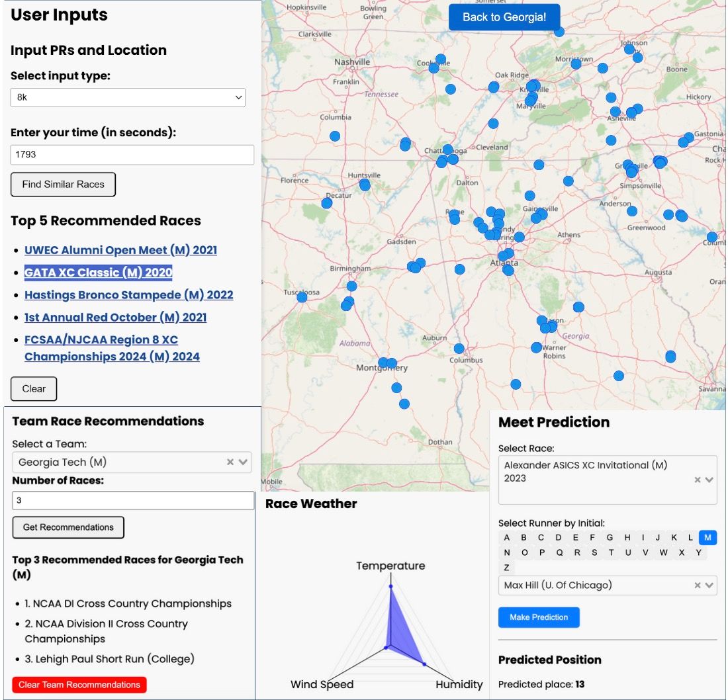
Task: Click the Get Recommendations button
Action: tap(68, 527)
